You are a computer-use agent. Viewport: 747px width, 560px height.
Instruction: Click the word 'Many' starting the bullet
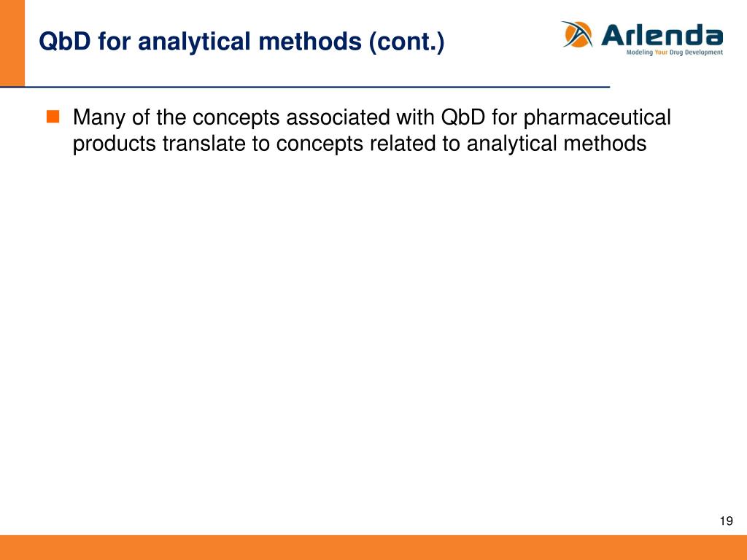(x=99, y=117)
